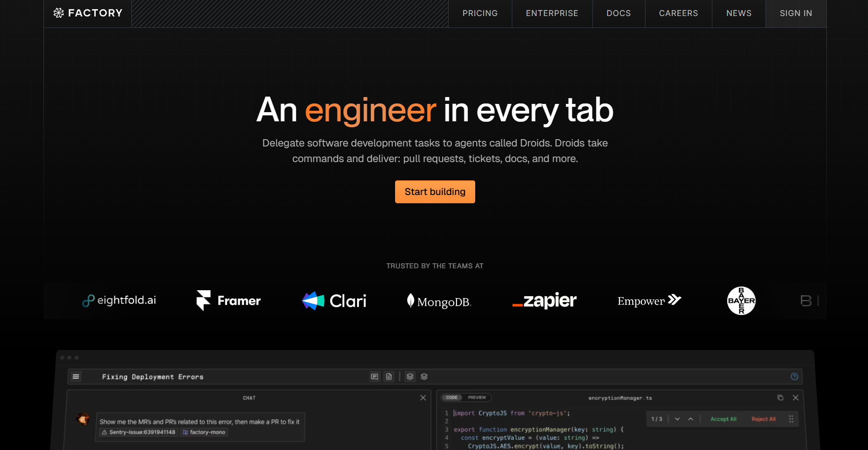This screenshot has height=450, width=868.
Task: Click the eightfold.ai logo
Action: (x=119, y=300)
